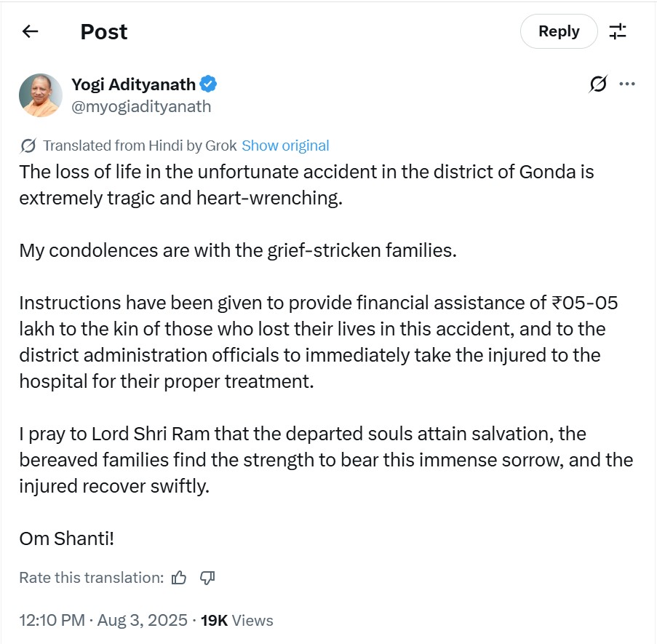This screenshot has width=657, height=644.
Task: Click the Post heading at the top
Action: (x=104, y=31)
